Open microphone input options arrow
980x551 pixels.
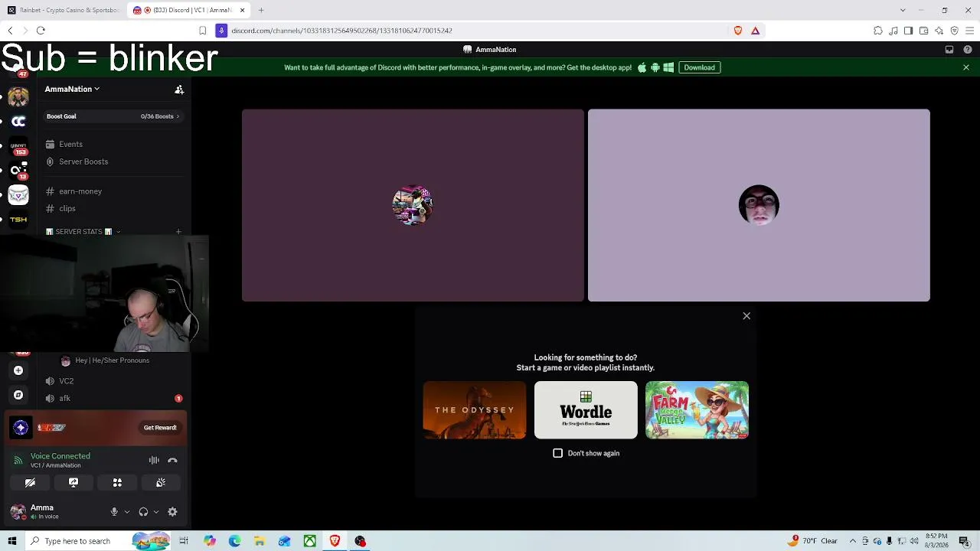tap(126, 512)
